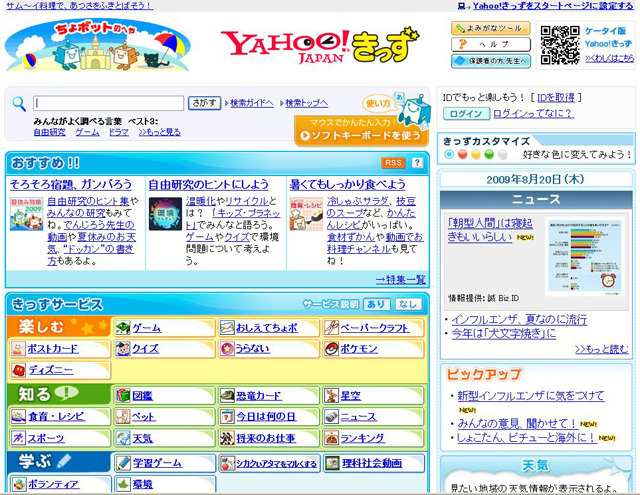Click the icon beside 理科社会動画
The height and width of the screenshot is (495, 640).
pyautogui.click(x=332, y=463)
